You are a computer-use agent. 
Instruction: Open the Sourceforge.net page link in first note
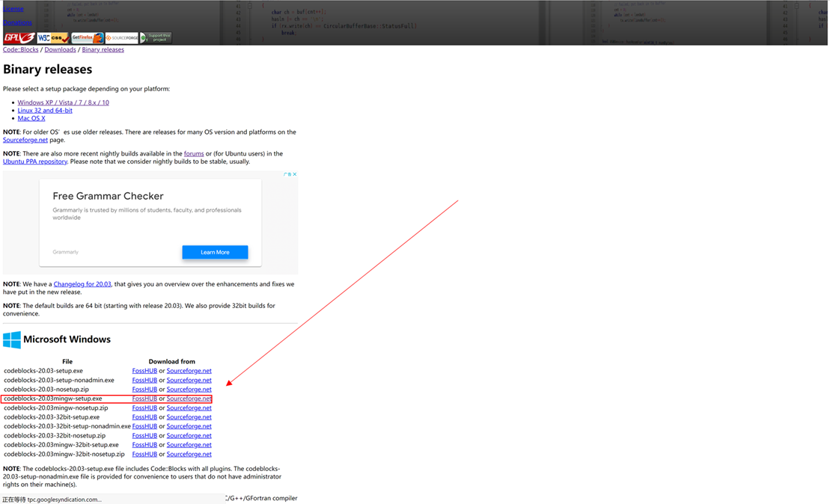(x=25, y=140)
